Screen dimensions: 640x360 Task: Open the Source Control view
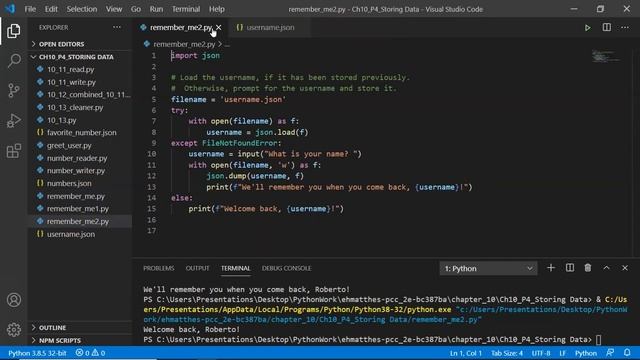[13, 90]
